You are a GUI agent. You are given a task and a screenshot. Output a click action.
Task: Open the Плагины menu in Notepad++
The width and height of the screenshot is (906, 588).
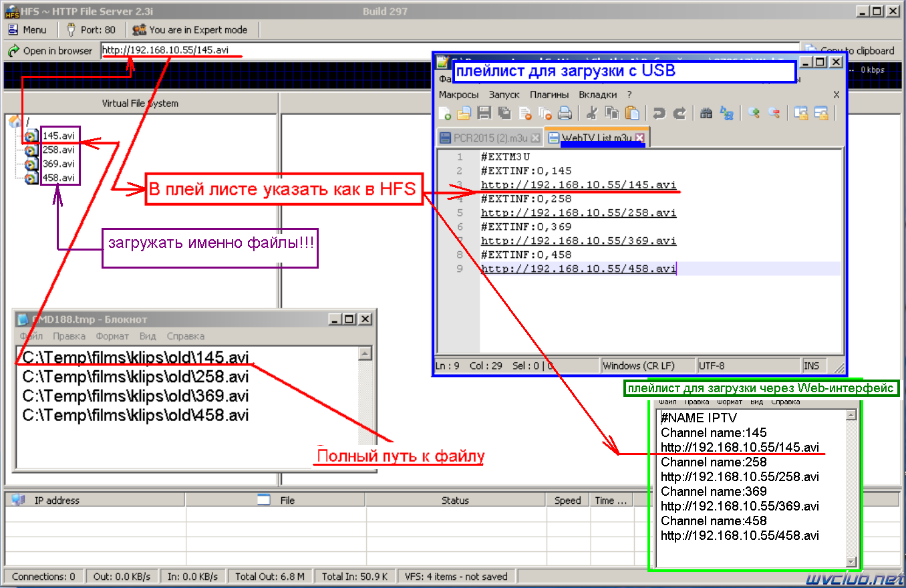[549, 95]
